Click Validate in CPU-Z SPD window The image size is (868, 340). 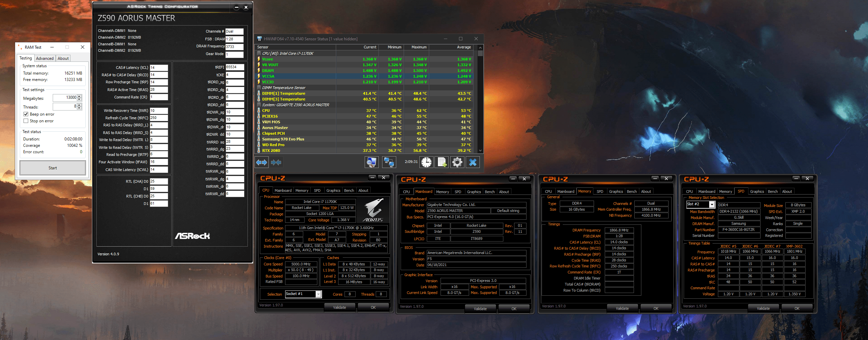763,308
